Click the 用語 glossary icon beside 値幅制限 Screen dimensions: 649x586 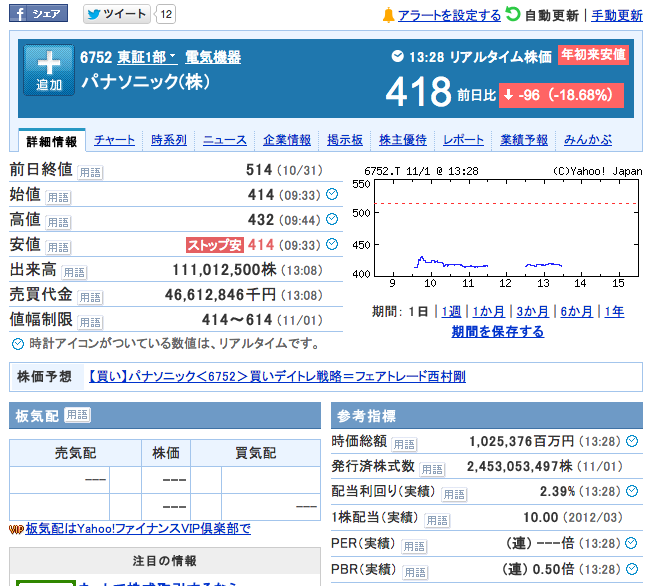click(x=90, y=322)
